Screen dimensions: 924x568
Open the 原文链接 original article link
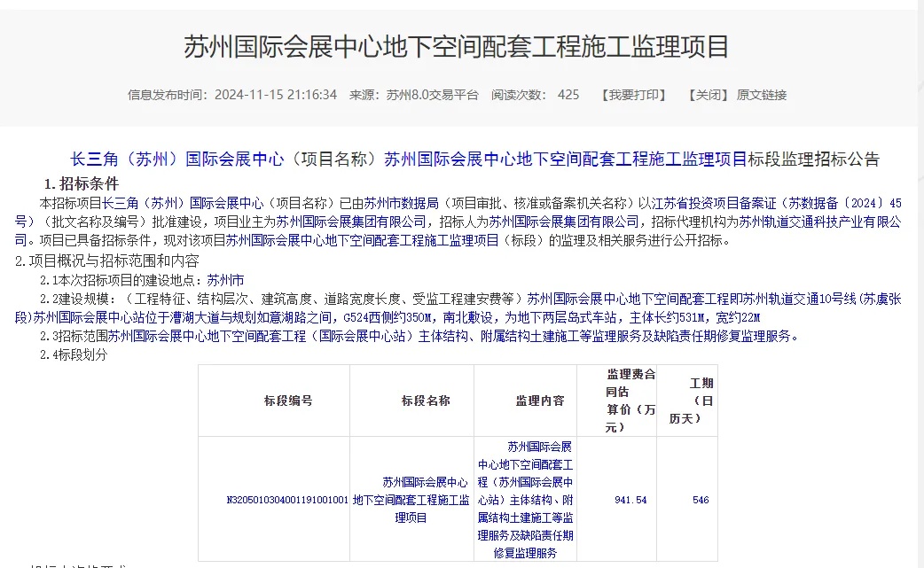tap(762, 95)
